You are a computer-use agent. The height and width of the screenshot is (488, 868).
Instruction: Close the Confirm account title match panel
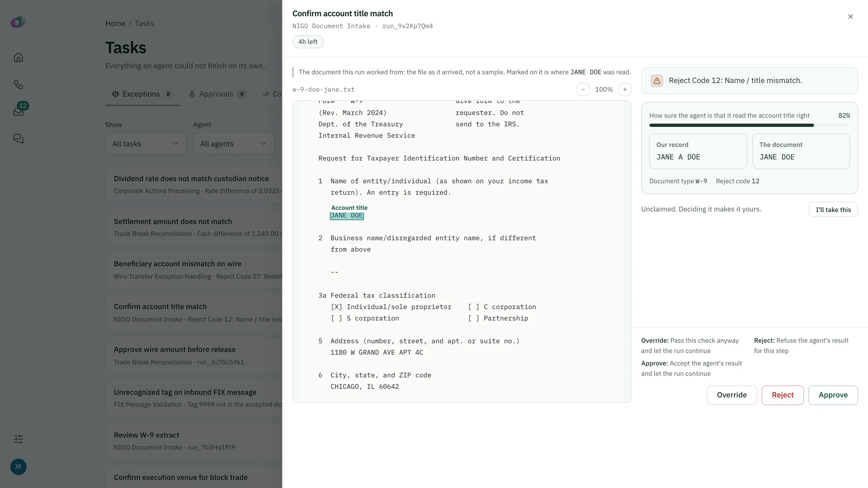(x=851, y=17)
